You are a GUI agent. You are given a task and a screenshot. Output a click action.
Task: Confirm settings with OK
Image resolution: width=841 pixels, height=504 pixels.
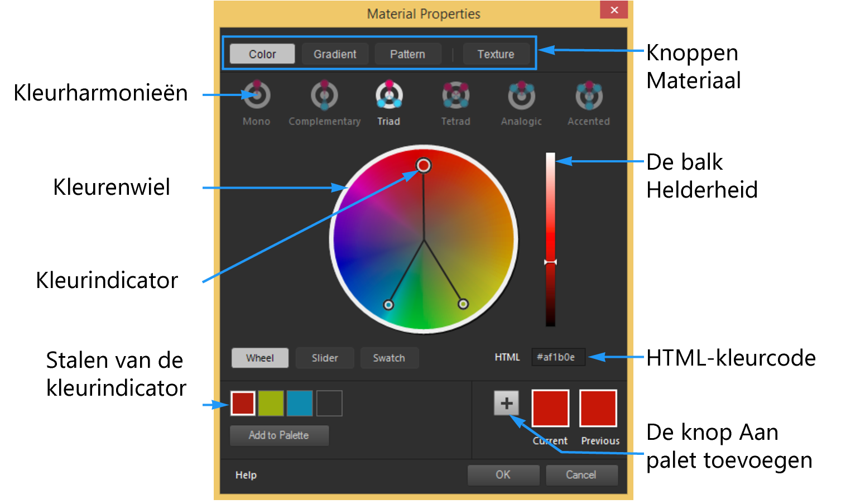(504, 475)
